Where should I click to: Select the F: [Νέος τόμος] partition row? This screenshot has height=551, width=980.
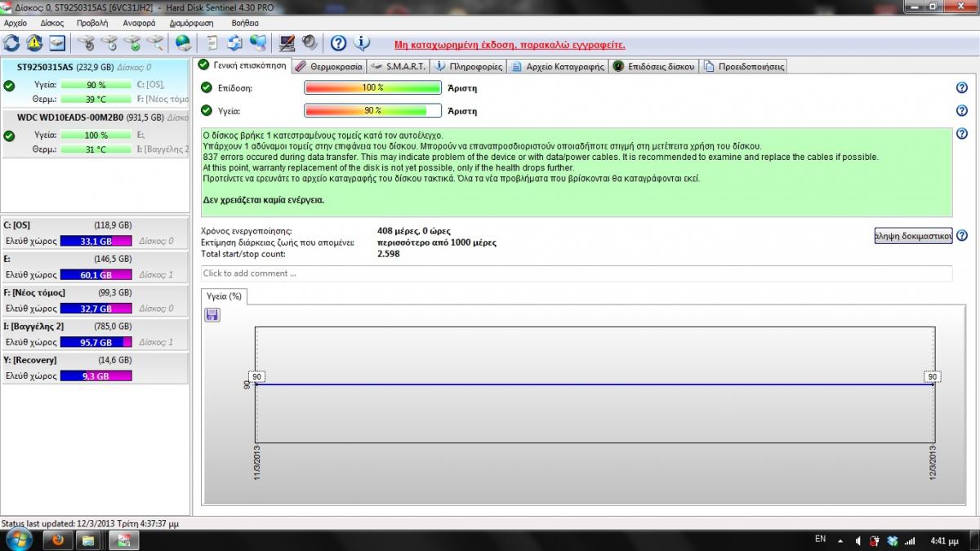(x=96, y=300)
